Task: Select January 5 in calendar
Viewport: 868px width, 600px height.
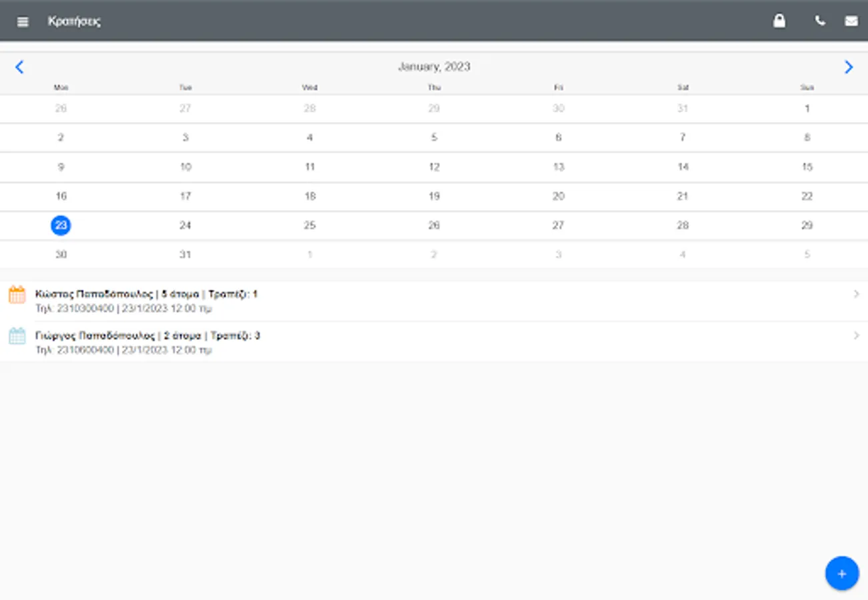Action: coord(434,138)
